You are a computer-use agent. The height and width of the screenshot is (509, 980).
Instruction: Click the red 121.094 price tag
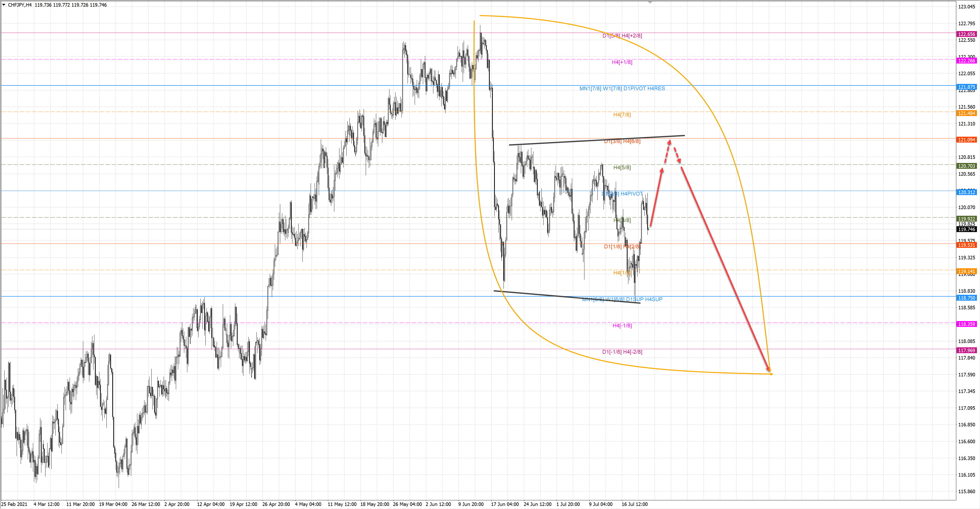click(966, 140)
